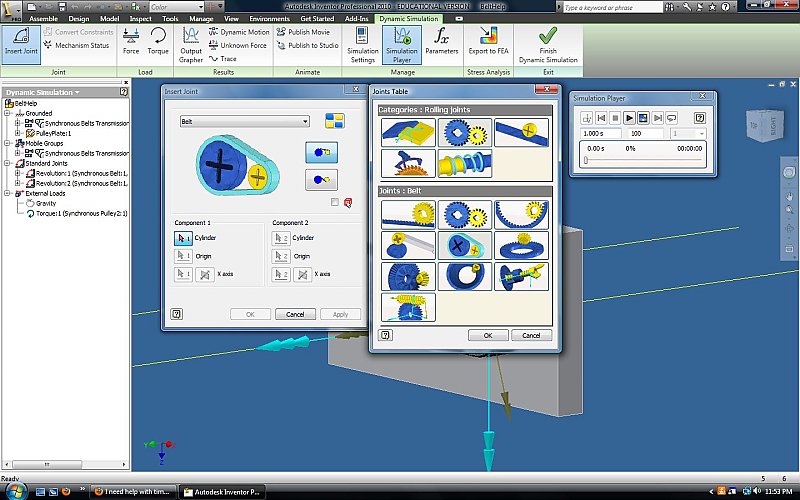Select the belt joint thumbnail in Joints Table
Viewport: 800px width, 500px height.
point(464,245)
